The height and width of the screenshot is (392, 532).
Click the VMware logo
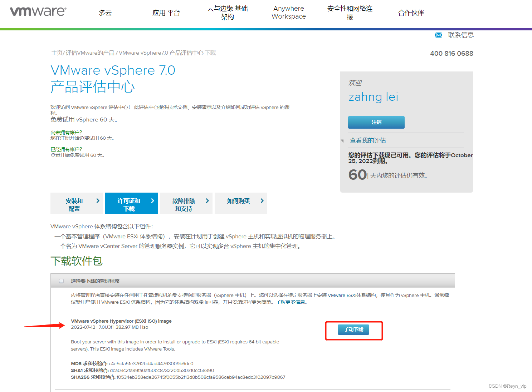coord(38,11)
